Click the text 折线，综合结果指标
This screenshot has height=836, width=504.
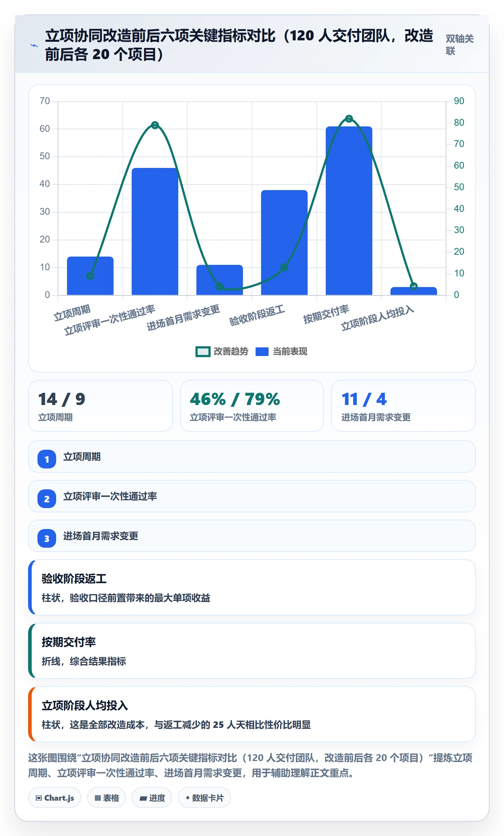click(84, 661)
